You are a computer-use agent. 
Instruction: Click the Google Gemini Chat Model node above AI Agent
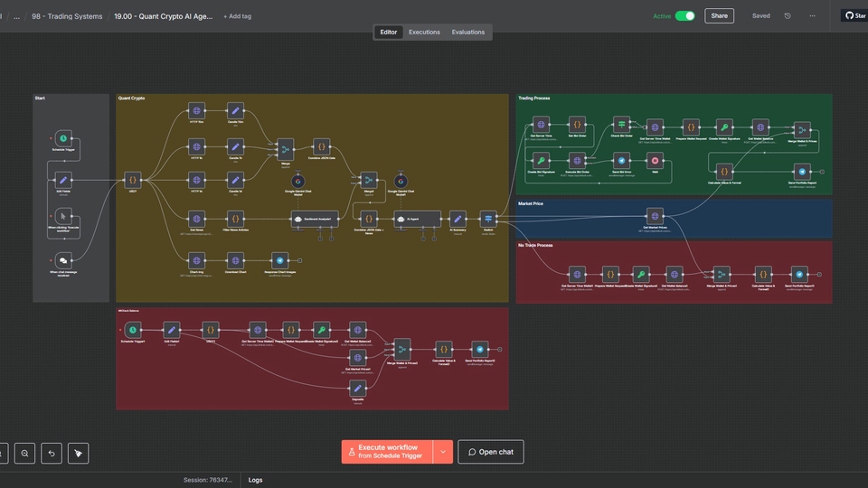point(401,181)
